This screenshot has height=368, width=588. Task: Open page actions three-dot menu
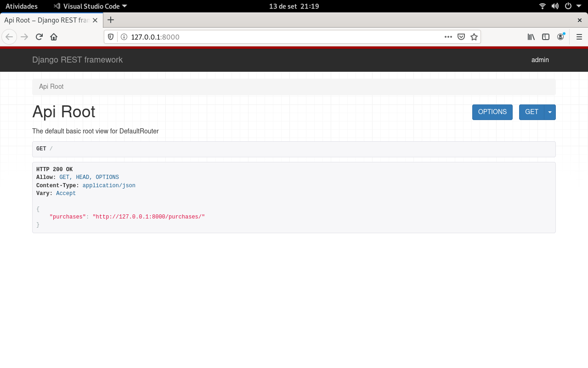(448, 37)
